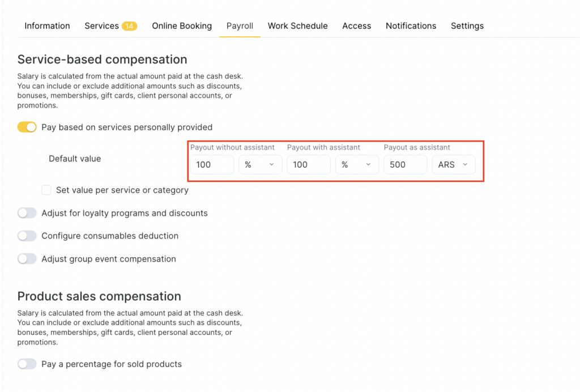The image size is (580, 392).
Task: Switch to the Notifications tab
Action: coord(411,26)
